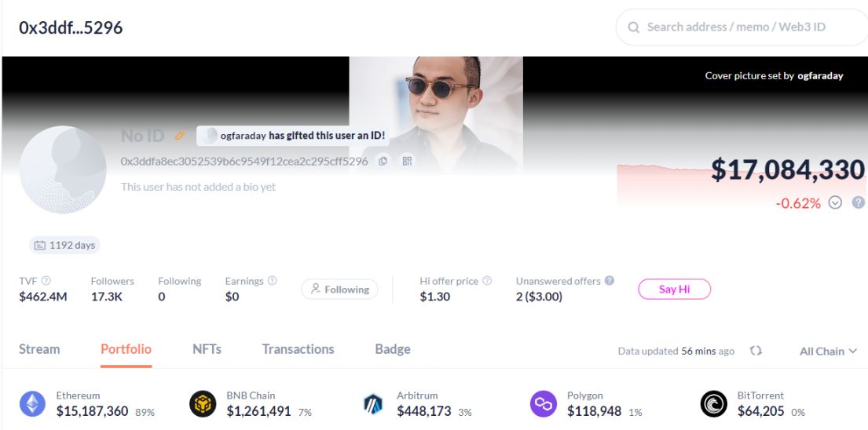Image resolution: width=868 pixels, height=430 pixels.
Task: Click the Ethereum chain icon
Action: coord(33,404)
